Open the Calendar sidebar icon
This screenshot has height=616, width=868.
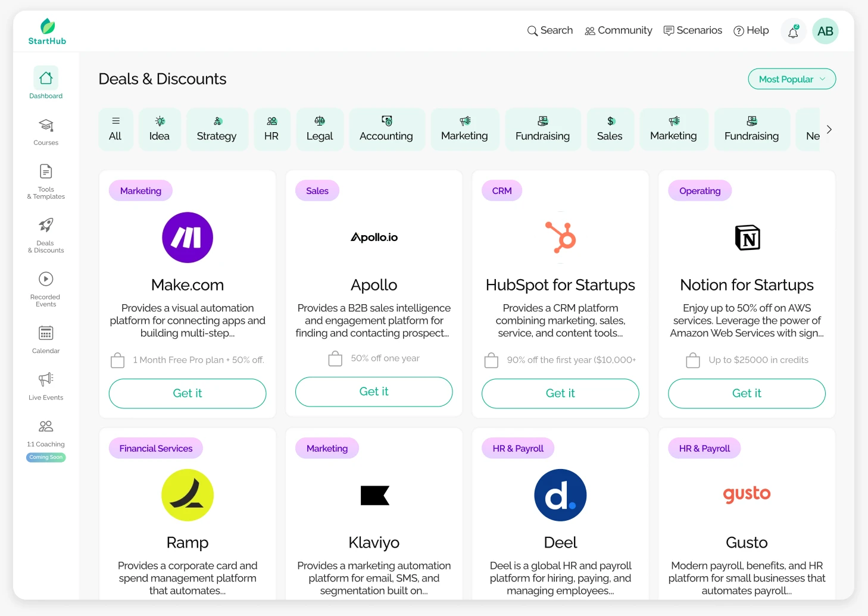pos(46,333)
